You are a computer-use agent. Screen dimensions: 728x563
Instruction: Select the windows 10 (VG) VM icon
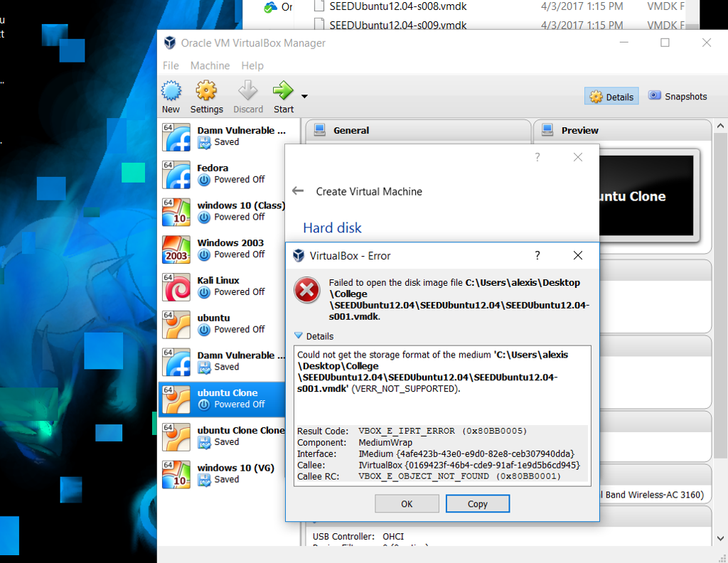click(176, 474)
